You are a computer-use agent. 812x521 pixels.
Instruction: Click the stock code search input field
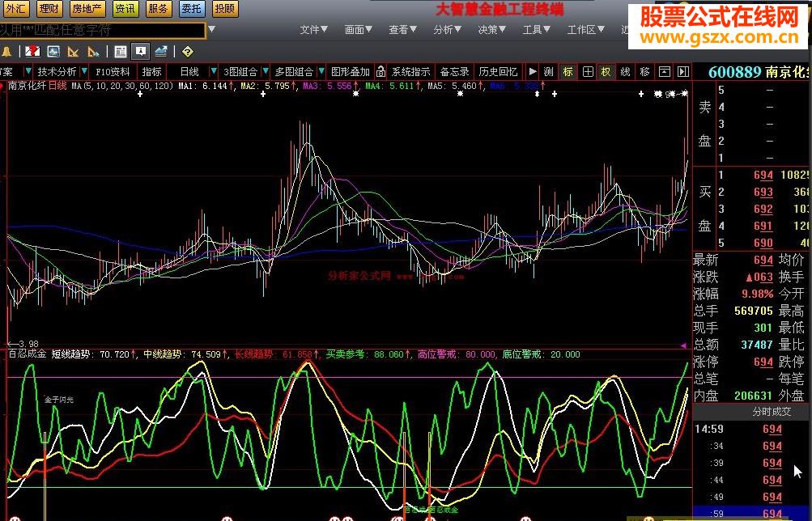pos(102,30)
